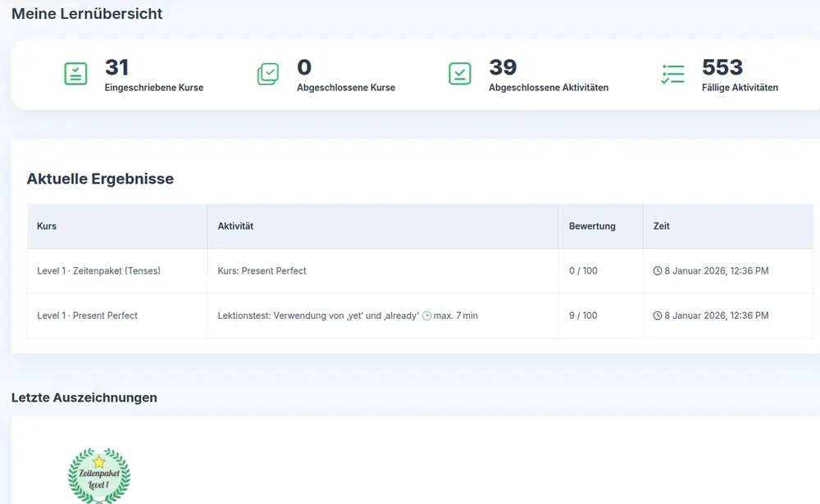Click the Kurs column header
820x504 pixels.
click(47, 226)
